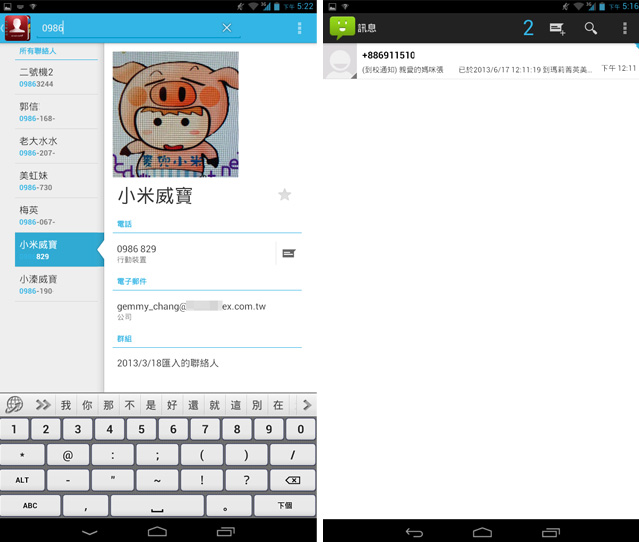Tap the space bar key
The image size is (639, 542).
[x=157, y=505]
